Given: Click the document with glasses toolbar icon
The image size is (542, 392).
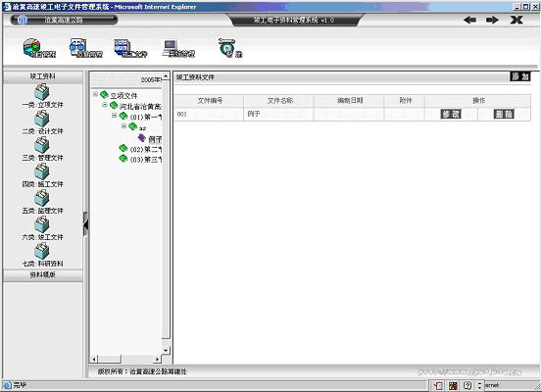Looking at the screenshot, I should [x=77, y=47].
